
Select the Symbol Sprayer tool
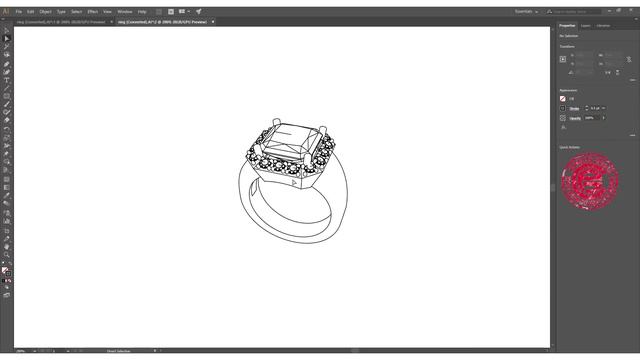coord(7,213)
